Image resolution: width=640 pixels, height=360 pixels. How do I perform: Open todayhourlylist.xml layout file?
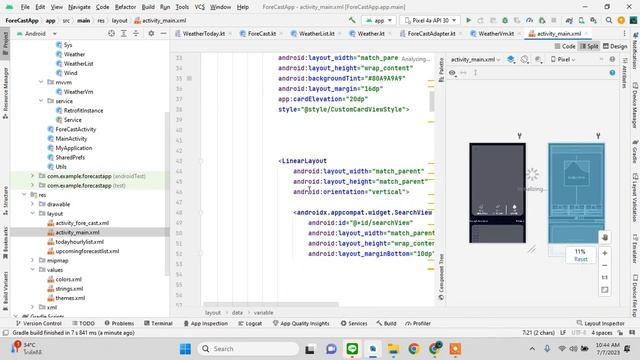(x=80, y=242)
